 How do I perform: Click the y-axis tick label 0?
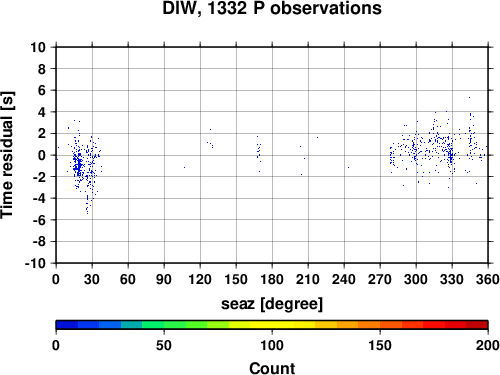[42, 155]
